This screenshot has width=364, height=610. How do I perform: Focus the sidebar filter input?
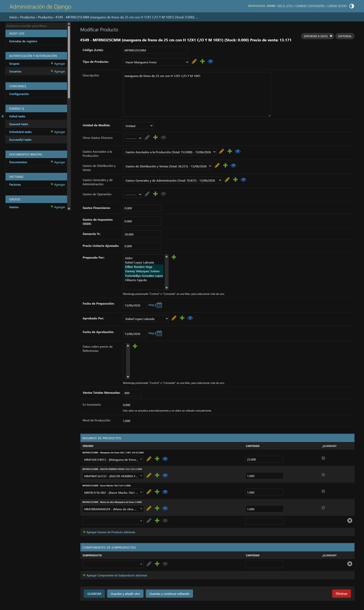(x=36, y=26)
